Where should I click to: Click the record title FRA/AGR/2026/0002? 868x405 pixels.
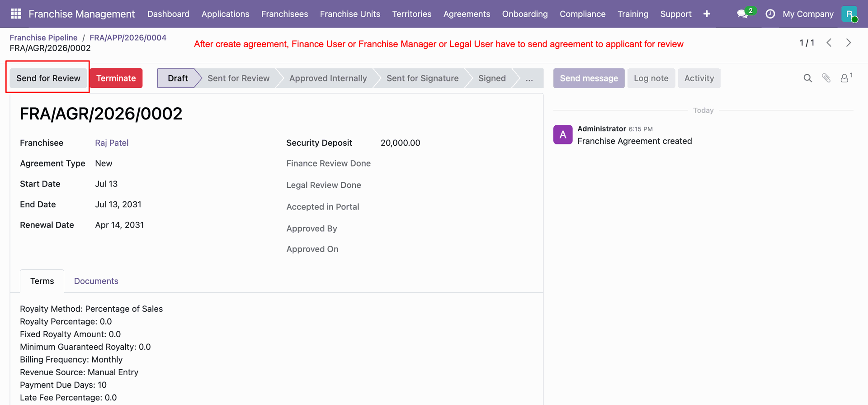point(101,114)
